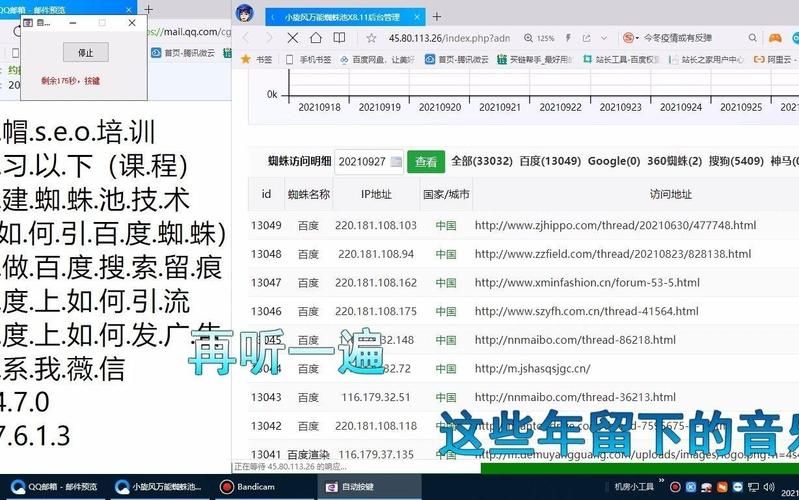799x500 pixels.
Task: Open the nnmaibo.com thread-36213 URL
Action: tap(575, 397)
